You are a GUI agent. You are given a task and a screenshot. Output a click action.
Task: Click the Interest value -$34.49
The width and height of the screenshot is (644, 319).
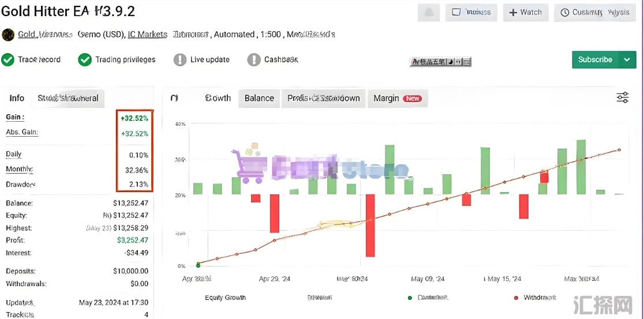coord(136,253)
